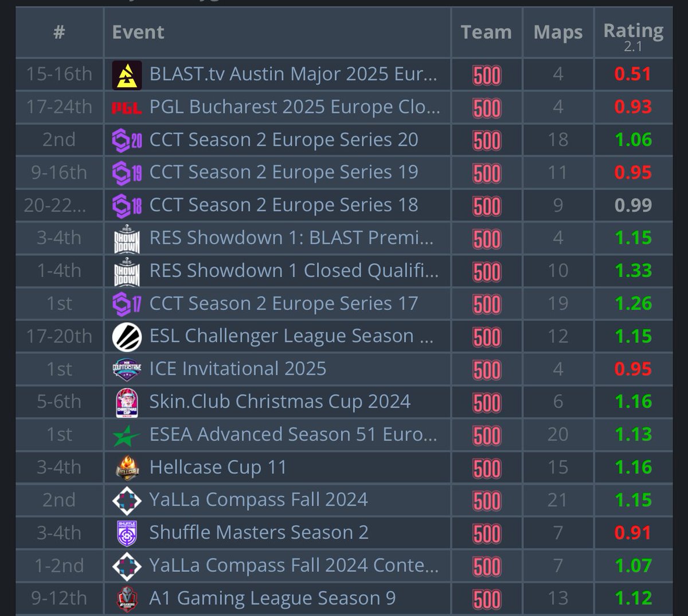Click the CCT Series 19 event logo
Screen dimensions: 688x616
127,173
